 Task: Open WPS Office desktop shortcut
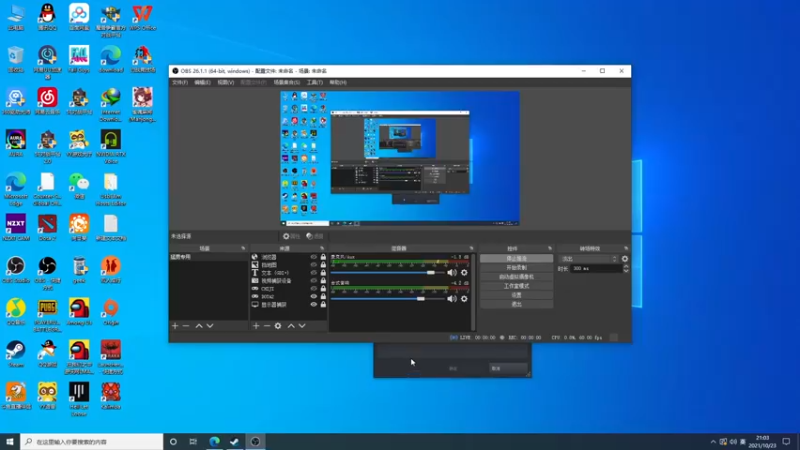tap(142, 17)
